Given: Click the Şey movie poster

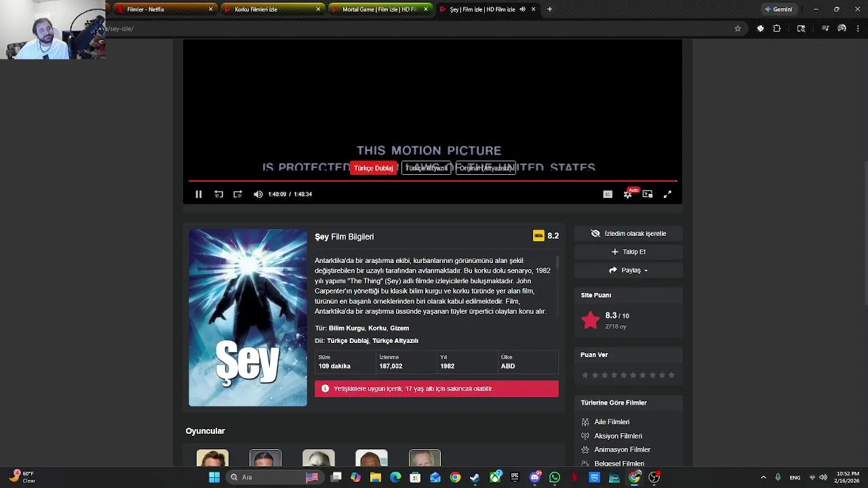Looking at the screenshot, I should coord(248,318).
